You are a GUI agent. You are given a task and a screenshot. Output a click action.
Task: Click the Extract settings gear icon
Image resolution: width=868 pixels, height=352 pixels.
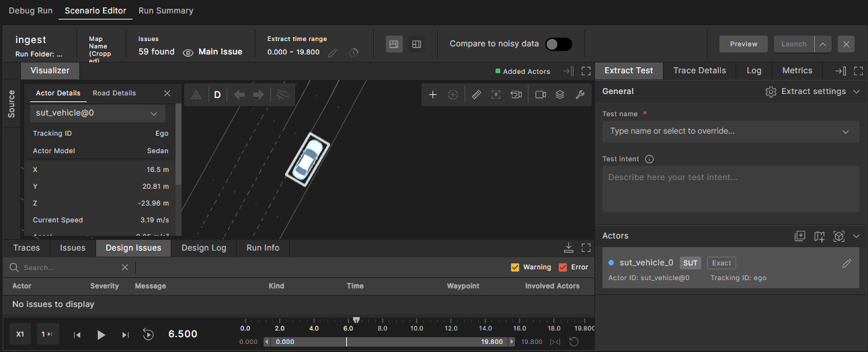tap(771, 91)
